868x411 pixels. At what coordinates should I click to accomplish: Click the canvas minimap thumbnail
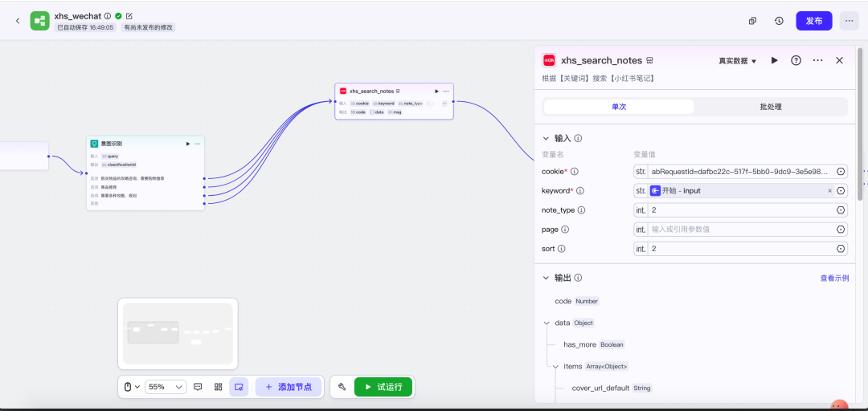(x=178, y=334)
